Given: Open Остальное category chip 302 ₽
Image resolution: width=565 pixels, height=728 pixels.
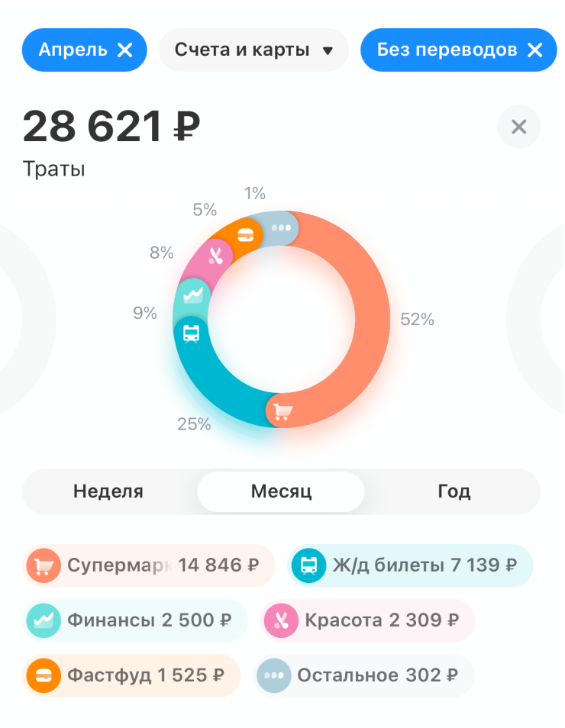Looking at the screenshot, I should [x=363, y=675].
